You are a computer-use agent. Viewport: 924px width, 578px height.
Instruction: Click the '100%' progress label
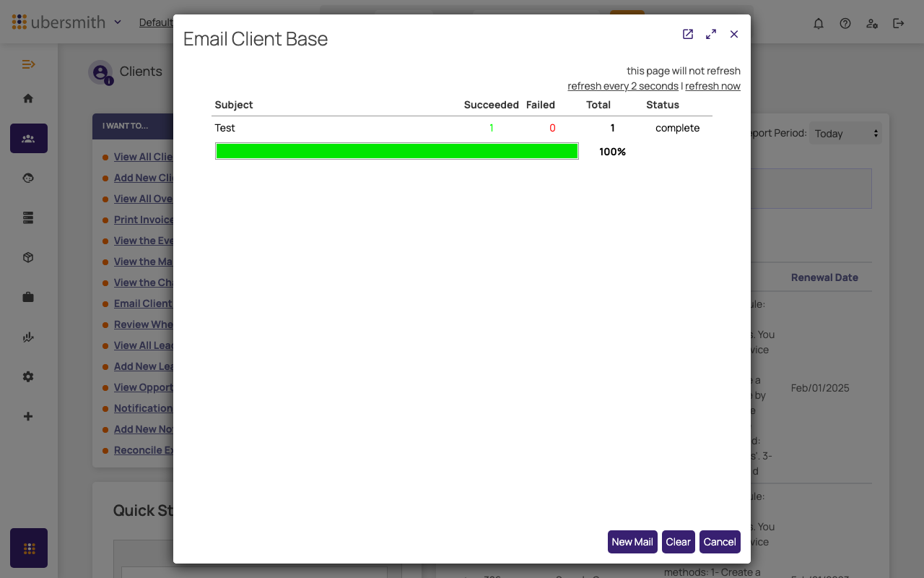click(612, 152)
